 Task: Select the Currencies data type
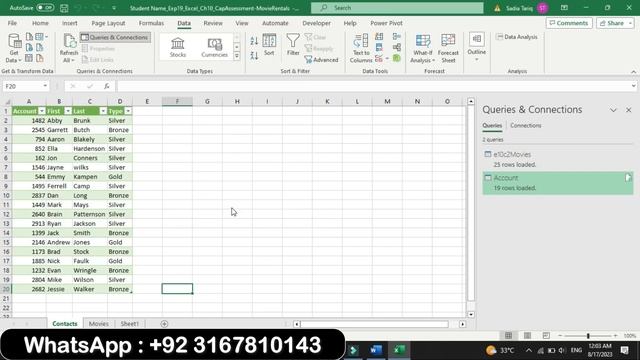tap(214, 47)
